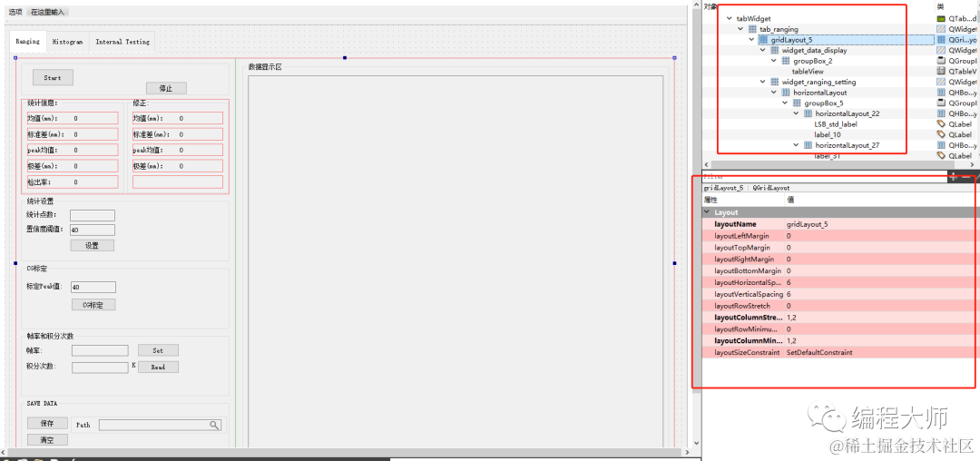Click the grid icon beside widget_ranging_setting

(774, 82)
